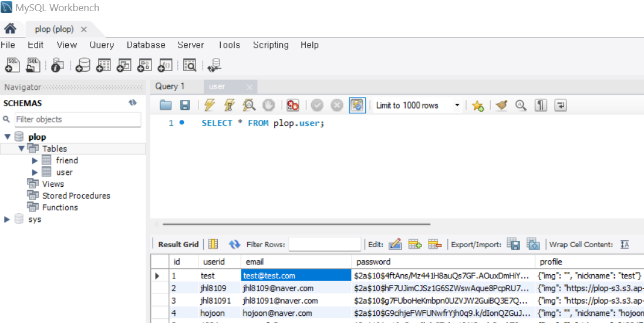This screenshot has height=323, width=644.
Task: Open the File menu
Action: click(8, 45)
